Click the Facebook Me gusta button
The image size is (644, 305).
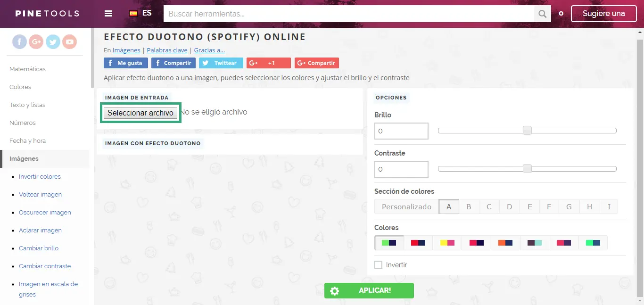126,63
